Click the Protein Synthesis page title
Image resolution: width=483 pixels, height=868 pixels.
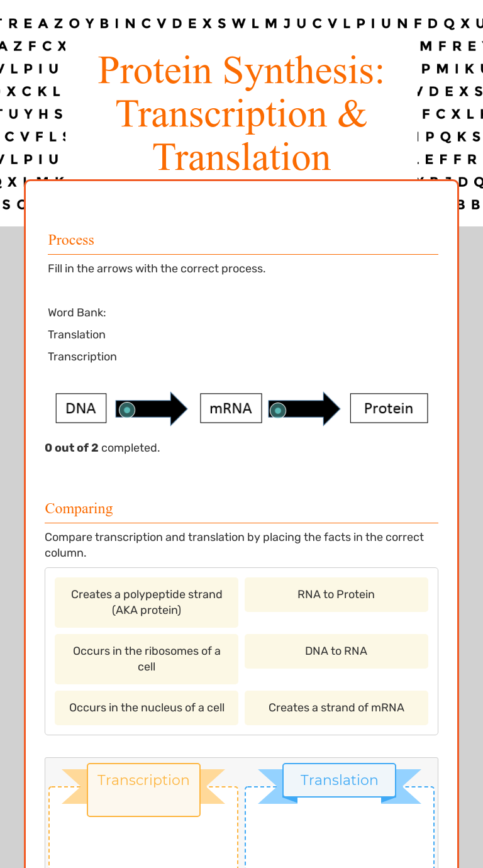pyautogui.click(x=241, y=113)
